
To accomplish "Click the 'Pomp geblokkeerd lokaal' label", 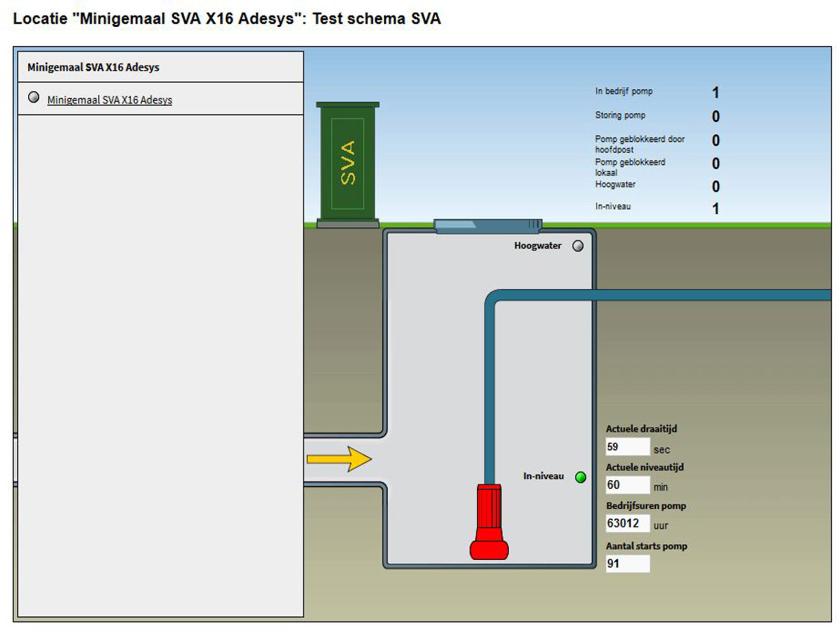I will pos(630,167).
